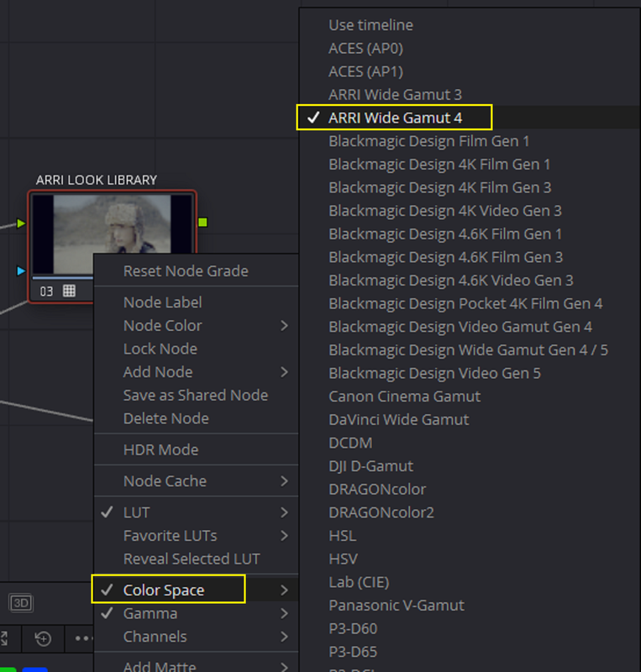Expand the Channels submenu
The width and height of the screenshot is (641, 672).
point(197,637)
